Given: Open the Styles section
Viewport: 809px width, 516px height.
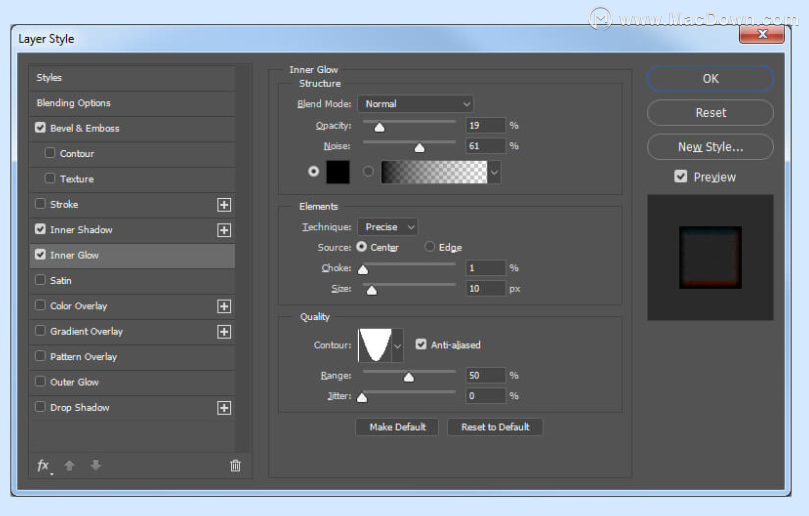Looking at the screenshot, I should [132, 78].
